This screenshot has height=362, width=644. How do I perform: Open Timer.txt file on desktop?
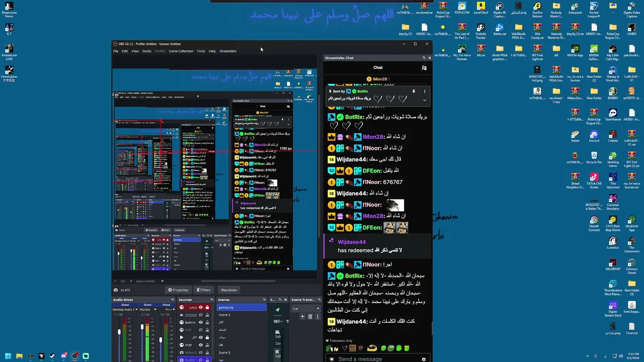coord(632,328)
